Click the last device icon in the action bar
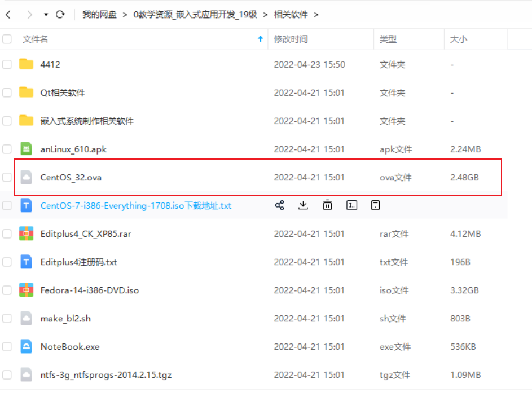The height and width of the screenshot is (401, 532). coord(375,205)
